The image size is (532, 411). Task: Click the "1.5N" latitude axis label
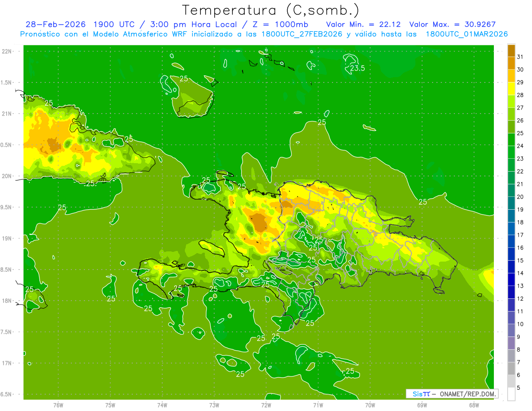pyautogui.click(x=7, y=82)
